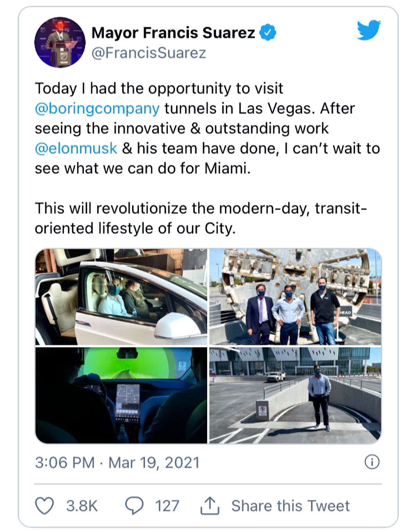Open the tweet info circle icon
The height and width of the screenshot is (532, 416).
click(372, 462)
